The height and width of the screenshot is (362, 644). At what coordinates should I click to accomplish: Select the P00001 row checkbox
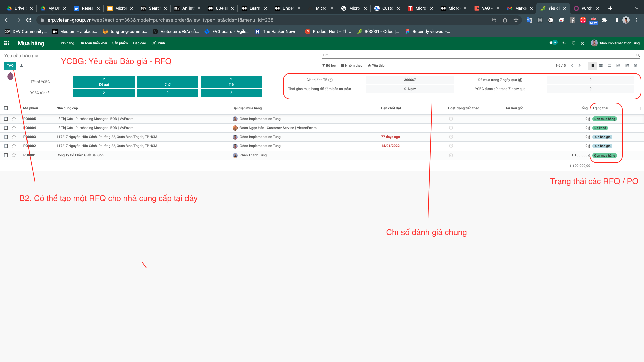pos(6,155)
